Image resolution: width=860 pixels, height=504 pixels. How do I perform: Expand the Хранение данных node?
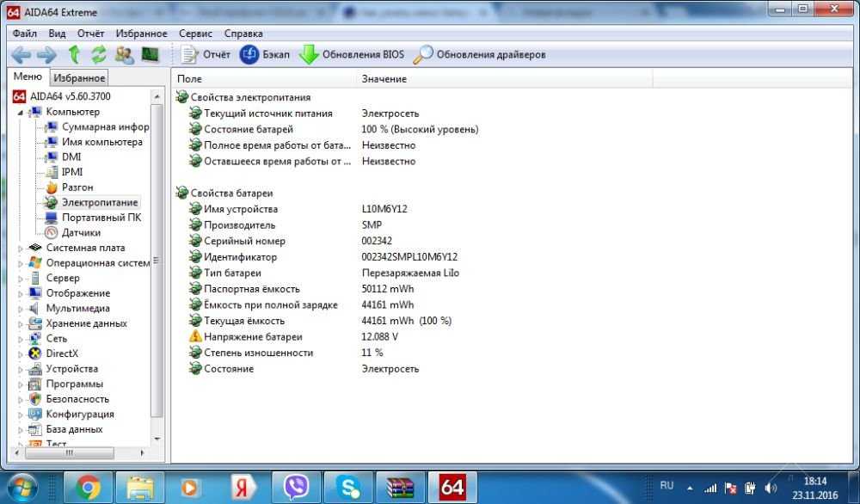[21, 324]
